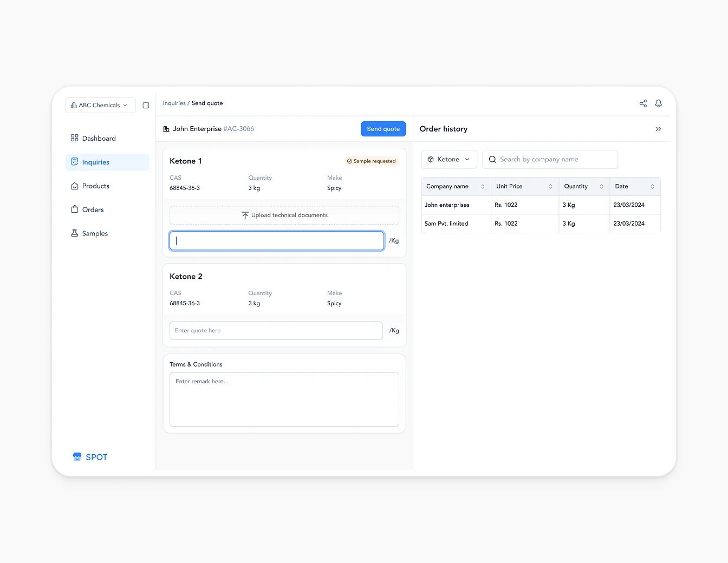Select Inquiries in the sidebar menu
Viewport: 728px width, 563px height.
(96, 162)
